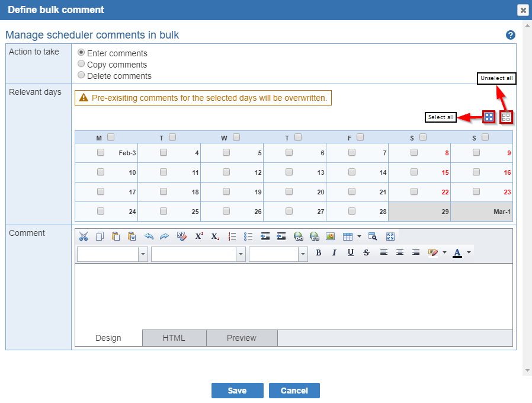This screenshot has height=403, width=532.
Task: Click inside the comment editing area
Action: point(294,297)
